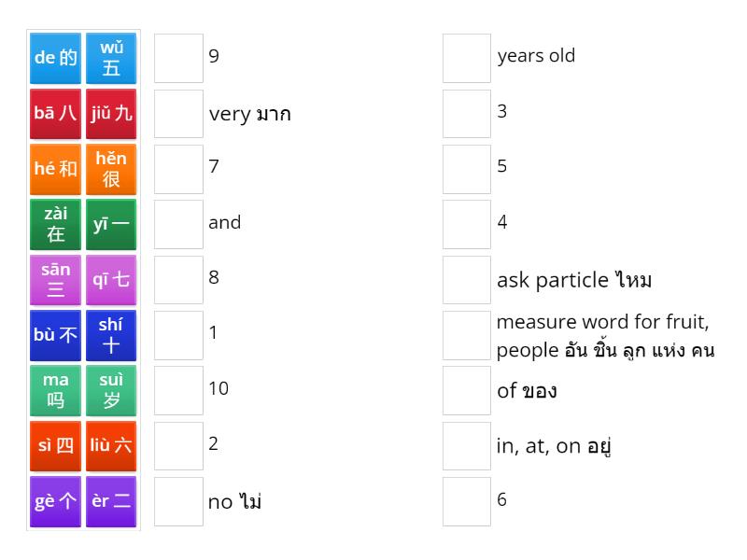
Task: Select the 'jiǔ 九' tile
Action: (111, 113)
